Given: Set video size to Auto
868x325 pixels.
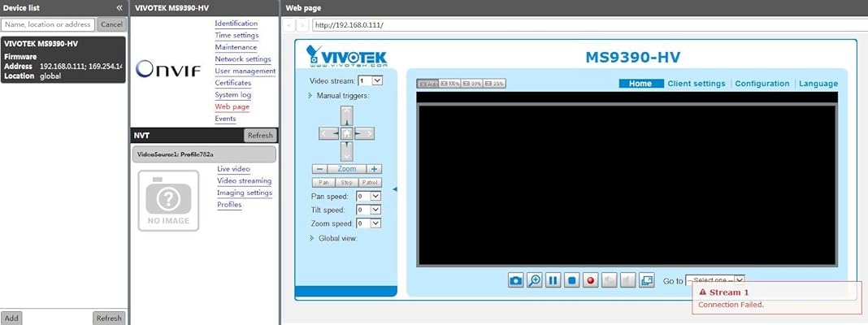Looking at the screenshot, I should pyautogui.click(x=427, y=84).
